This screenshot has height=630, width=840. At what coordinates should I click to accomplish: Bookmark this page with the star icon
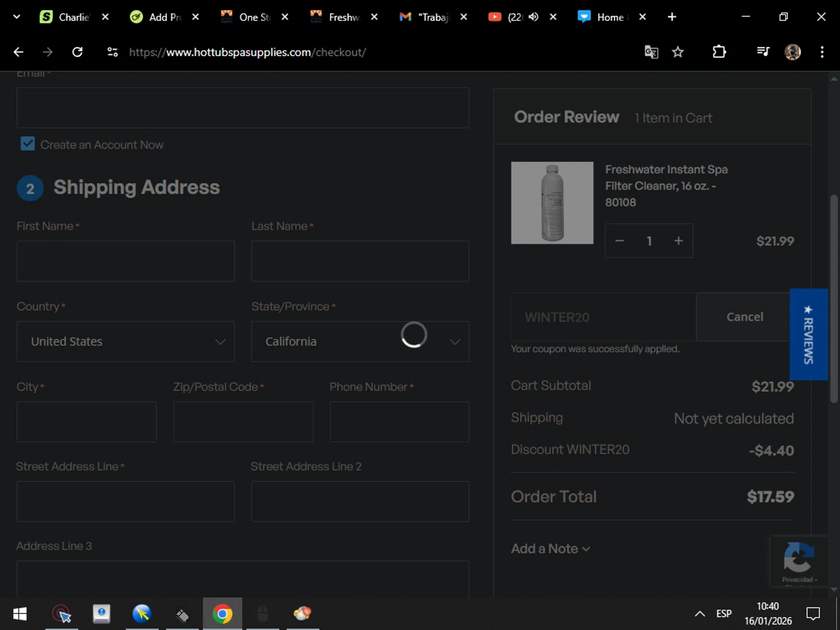point(678,52)
